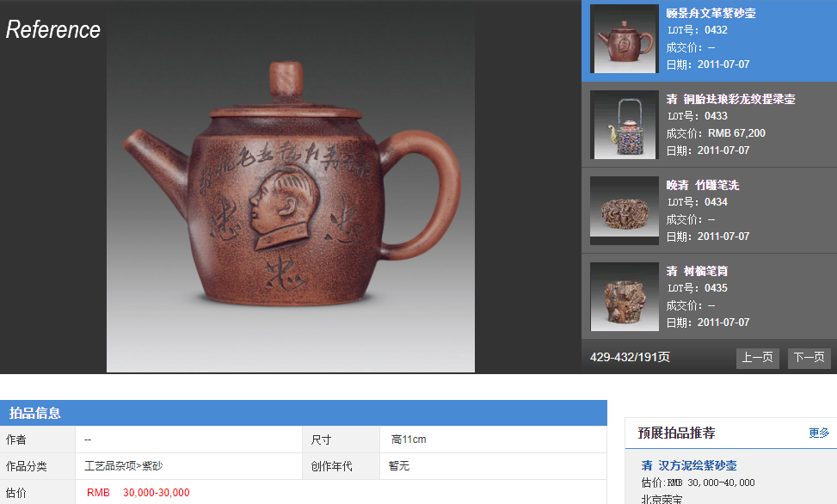This screenshot has height=504, width=837.
Task: Click the page indicator 429-432/191页
Action: tap(630, 357)
